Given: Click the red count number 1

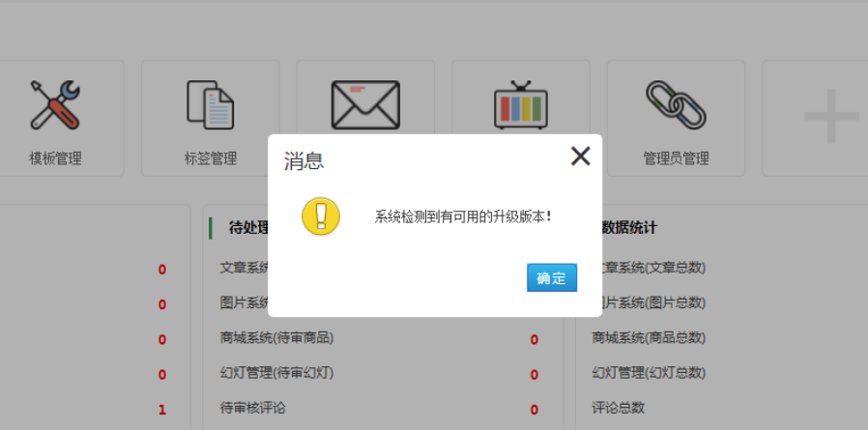Looking at the screenshot, I should 161,410.
